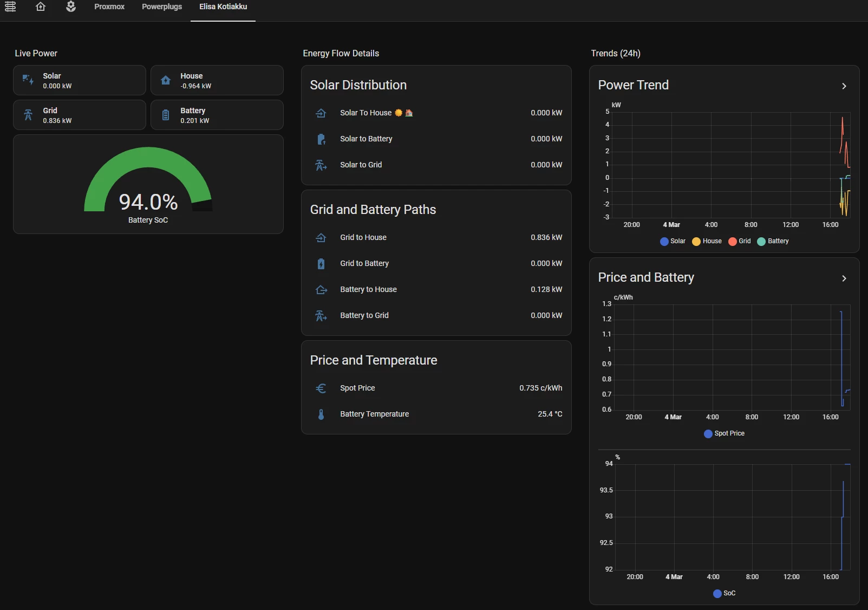Click the House tile lightning-home icon
This screenshot has width=868, height=610.
coord(166,80)
